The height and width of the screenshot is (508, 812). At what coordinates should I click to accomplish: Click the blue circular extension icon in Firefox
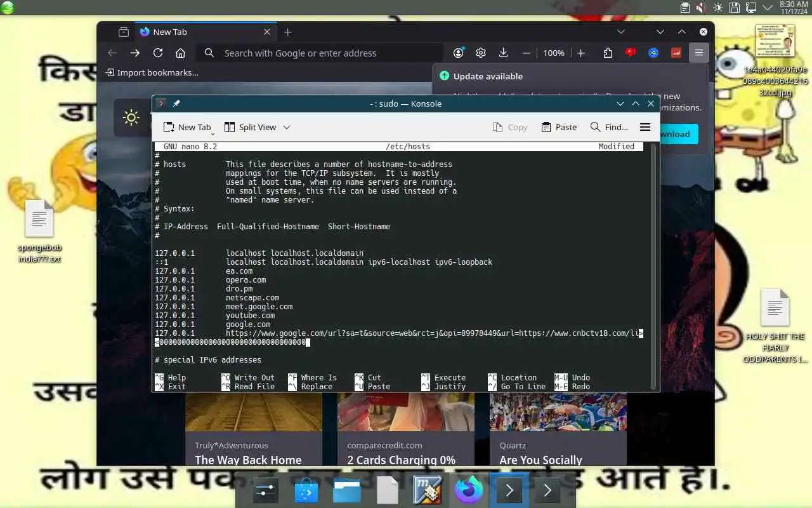point(653,53)
